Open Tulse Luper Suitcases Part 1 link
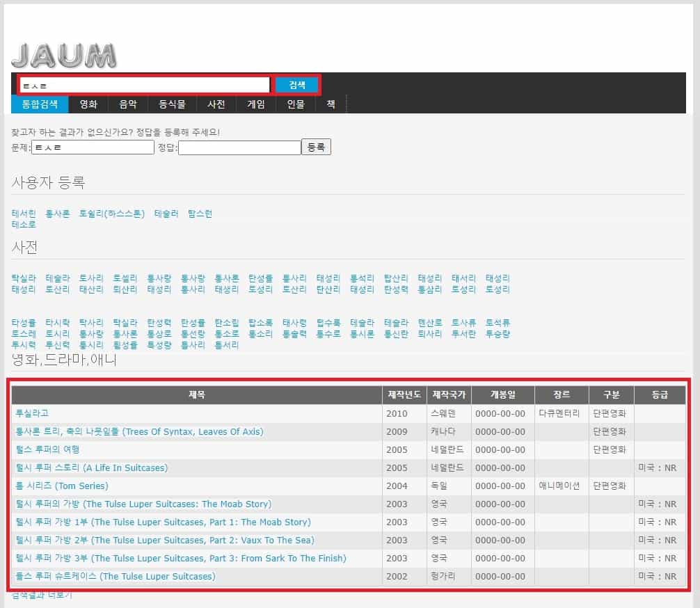This screenshot has width=700, height=608. pos(164,522)
